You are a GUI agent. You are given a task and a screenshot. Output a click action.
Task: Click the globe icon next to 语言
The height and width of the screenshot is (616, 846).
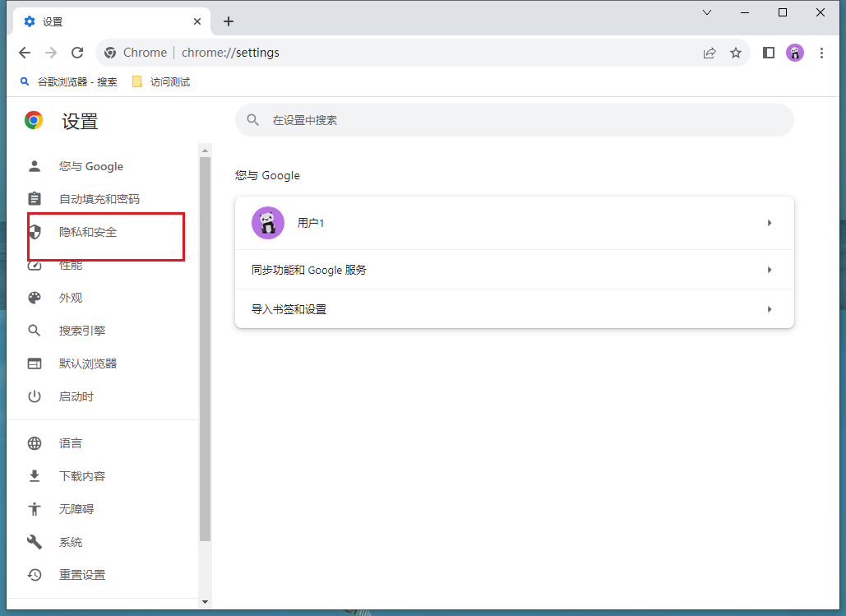pyautogui.click(x=35, y=443)
